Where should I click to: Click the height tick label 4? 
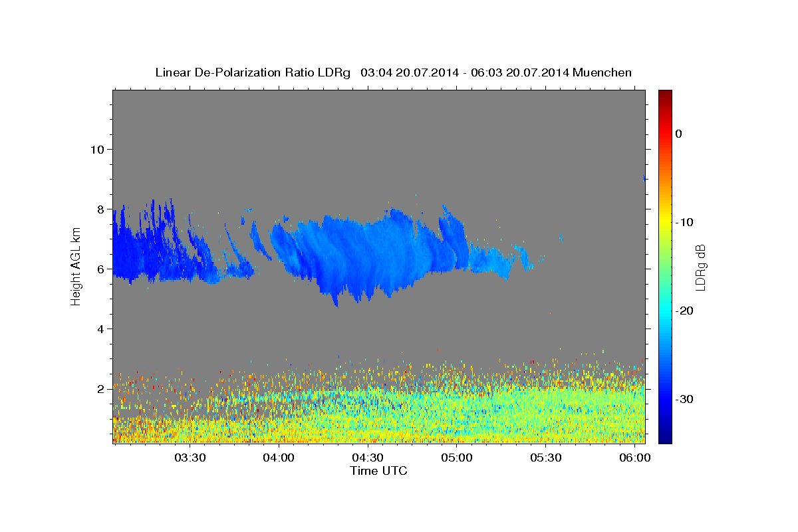click(101, 329)
